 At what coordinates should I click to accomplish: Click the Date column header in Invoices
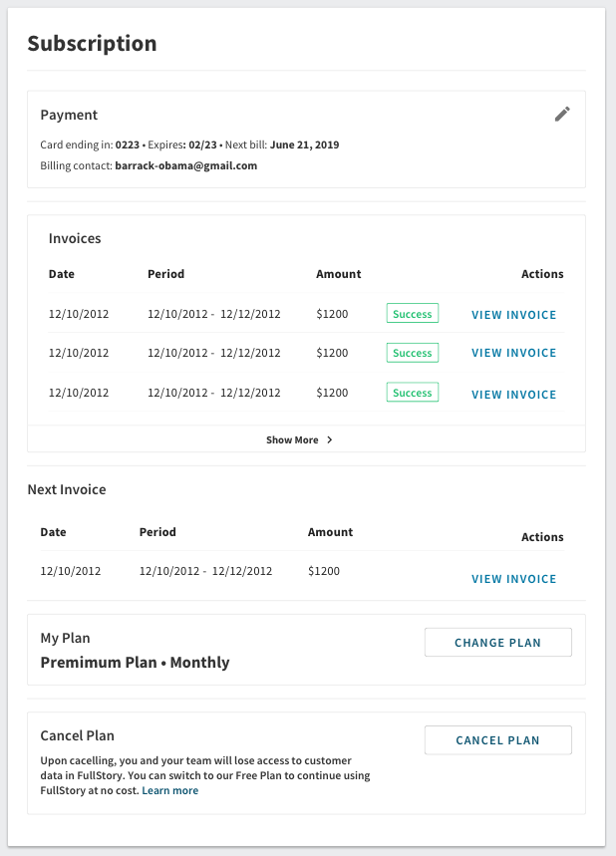point(62,273)
